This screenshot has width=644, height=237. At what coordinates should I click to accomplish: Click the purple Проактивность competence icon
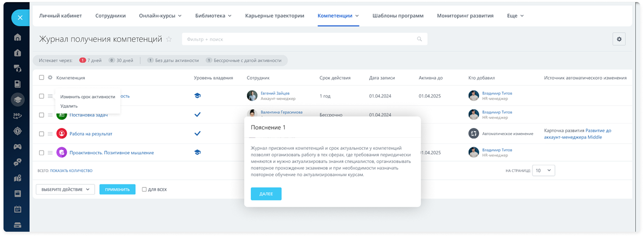(x=62, y=152)
